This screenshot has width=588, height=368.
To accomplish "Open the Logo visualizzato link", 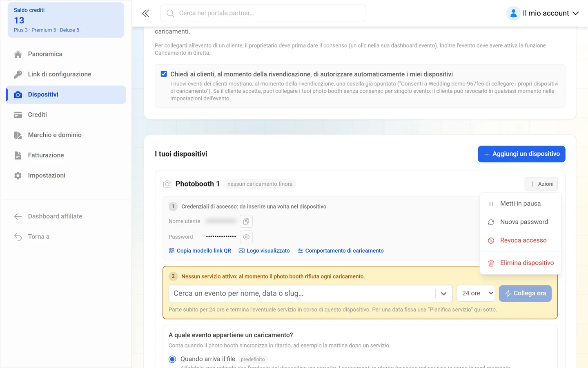I will (264, 251).
